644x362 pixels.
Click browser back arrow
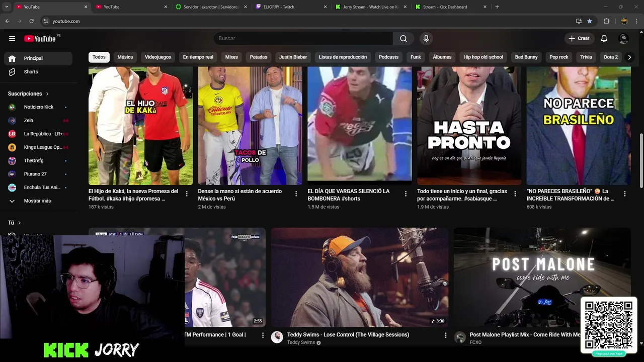[7, 21]
